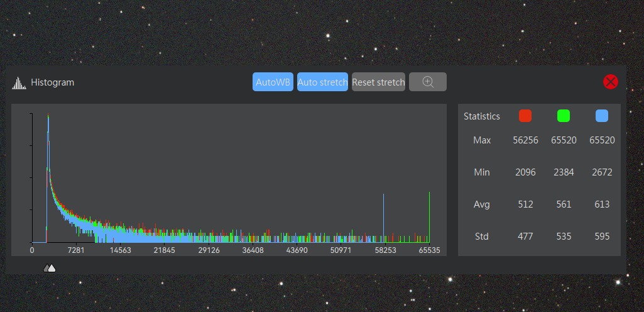
Task: Click the blue Avg value 613
Action: point(602,204)
